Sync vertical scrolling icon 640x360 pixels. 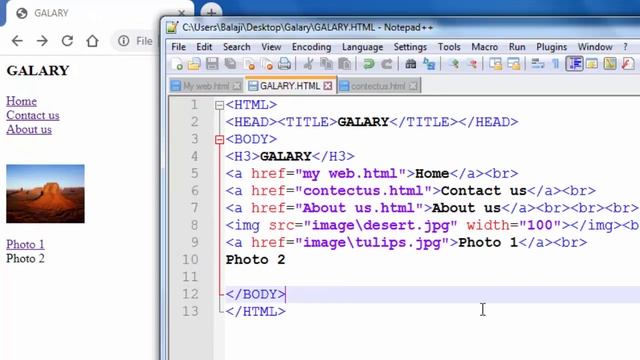(496, 64)
